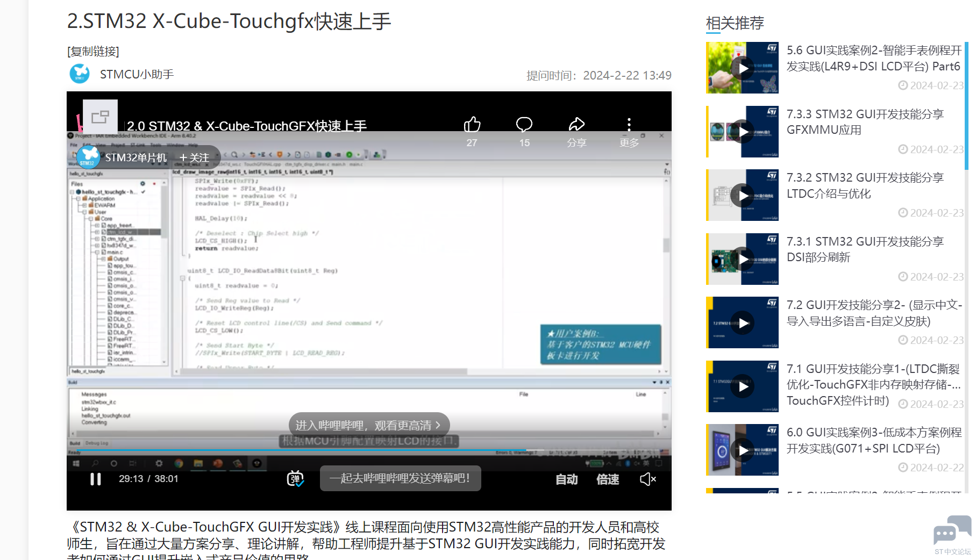Click the picture-in-picture icon on the video
The height and width of the screenshot is (560, 976).
(x=100, y=117)
